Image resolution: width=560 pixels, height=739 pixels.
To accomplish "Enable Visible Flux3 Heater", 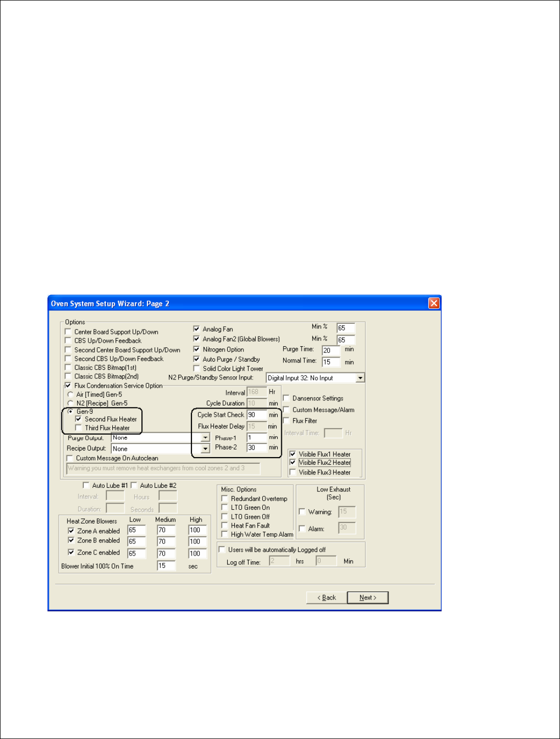I will point(293,472).
